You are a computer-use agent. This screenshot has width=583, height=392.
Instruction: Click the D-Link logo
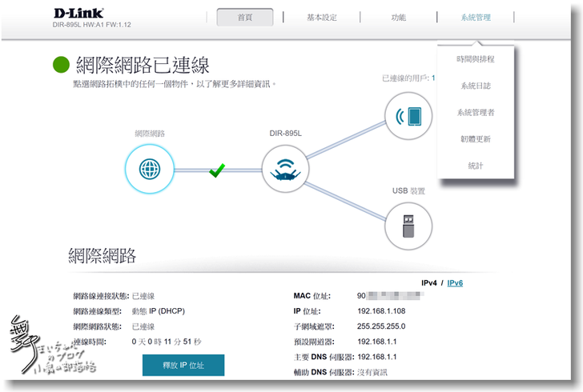(x=78, y=13)
